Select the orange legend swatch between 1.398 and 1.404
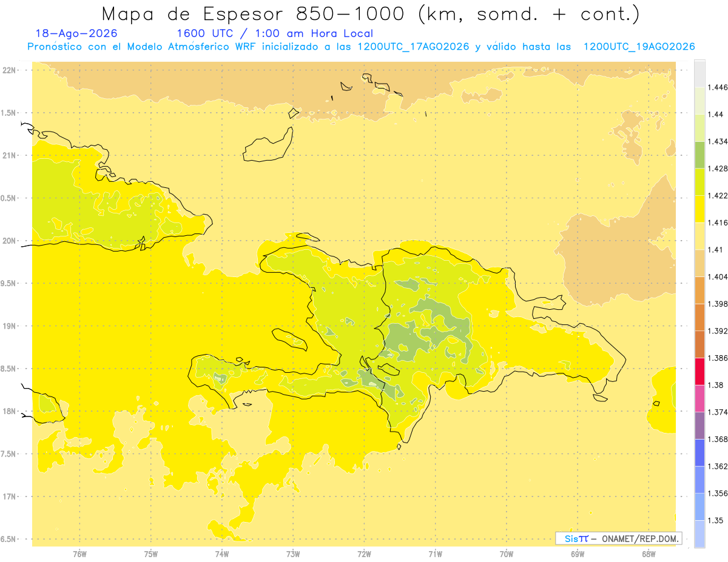The width and height of the screenshot is (728, 562). click(x=699, y=290)
